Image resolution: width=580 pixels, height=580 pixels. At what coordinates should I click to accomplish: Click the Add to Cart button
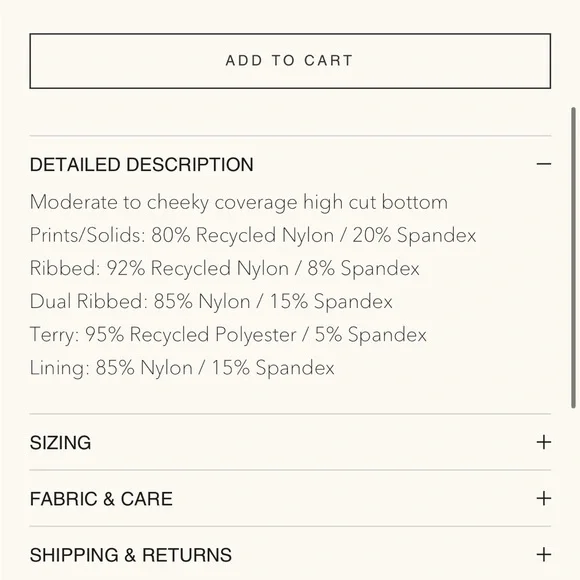coord(290,61)
